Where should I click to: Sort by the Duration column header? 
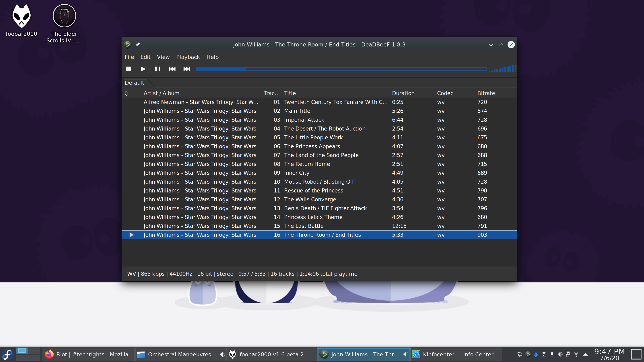tap(403, 93)
